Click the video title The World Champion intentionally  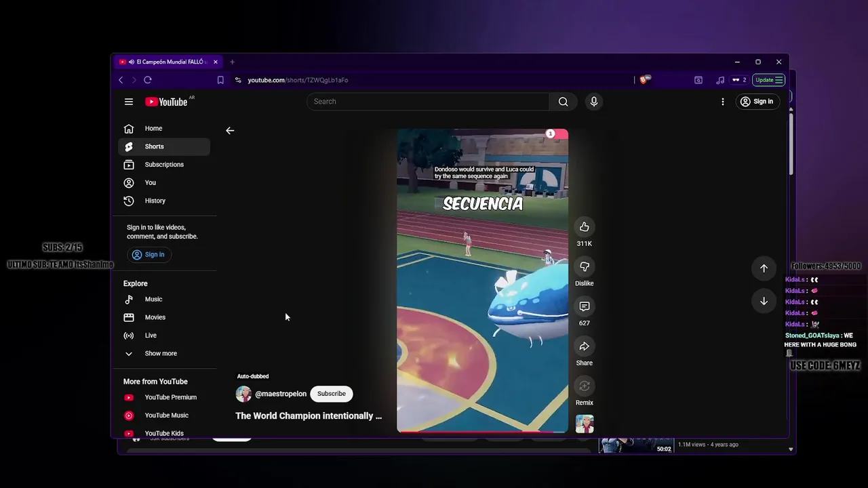[309, 416]
